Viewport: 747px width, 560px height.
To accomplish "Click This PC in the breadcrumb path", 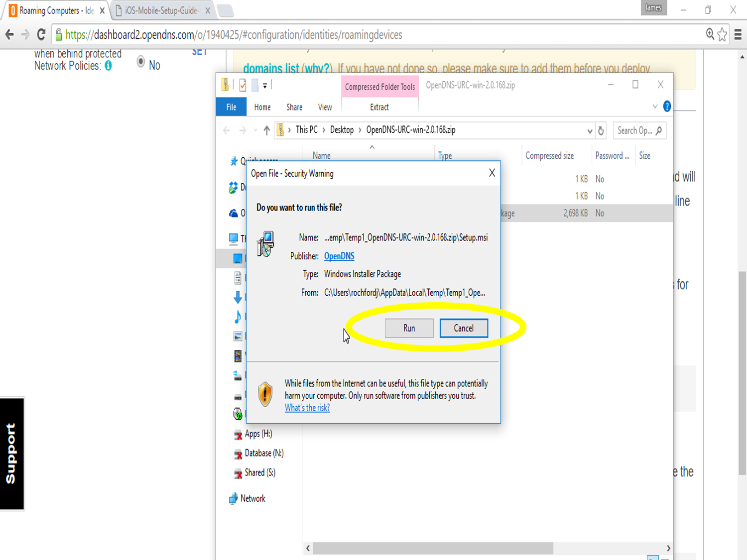I will pyautogui.click(x=306, y=130).
